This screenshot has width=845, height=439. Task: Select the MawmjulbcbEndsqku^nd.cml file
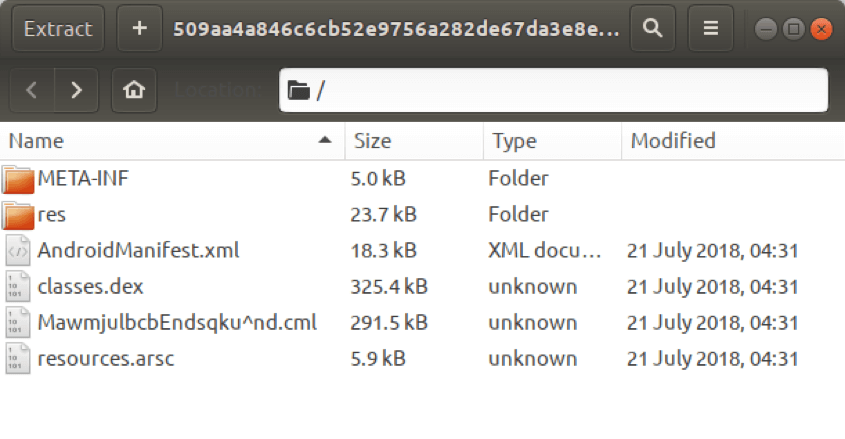tap(176, 322)
